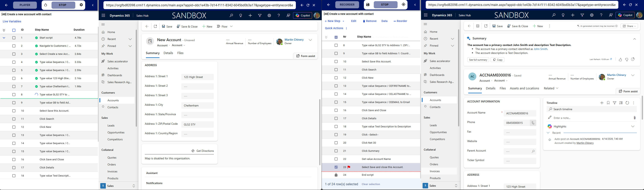Click the recorder save disk icon
644x190 pixels.
pos(368,5)
